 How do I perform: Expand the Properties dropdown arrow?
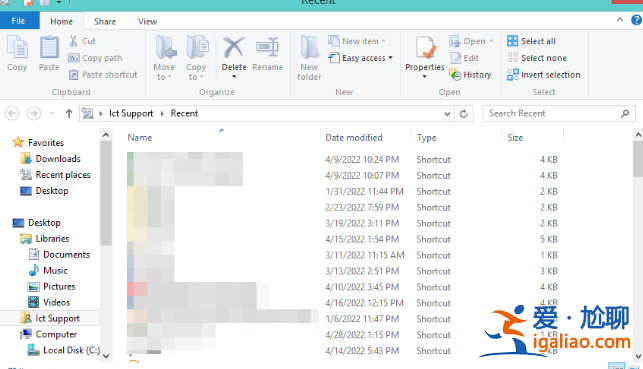[x=425, y=77]
